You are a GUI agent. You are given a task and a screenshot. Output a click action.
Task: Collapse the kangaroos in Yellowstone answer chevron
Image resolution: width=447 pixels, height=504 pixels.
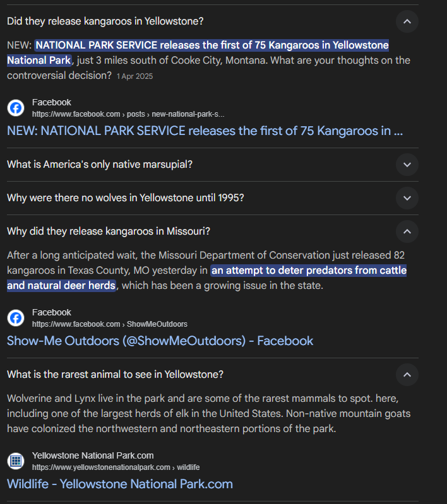tap(407, 21)
